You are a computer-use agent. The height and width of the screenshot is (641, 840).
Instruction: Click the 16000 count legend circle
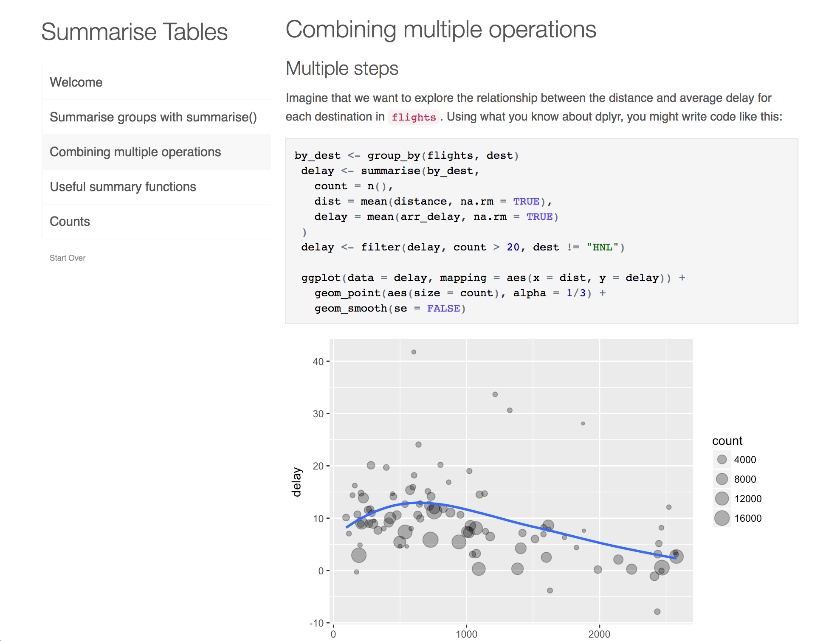coord(722,518)
